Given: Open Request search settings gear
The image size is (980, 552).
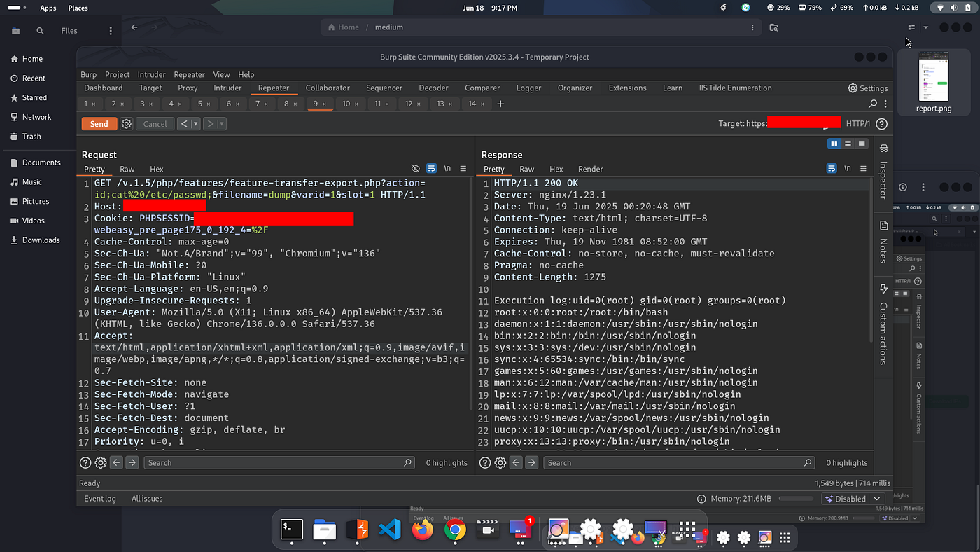Looking at the screenshot, I should click(101, 462).
